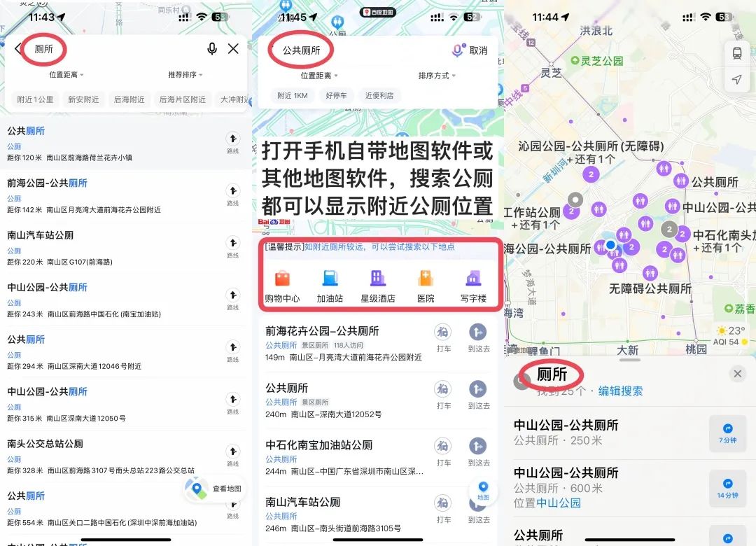Tap the 7分钟 directions button

pos(727,434)
